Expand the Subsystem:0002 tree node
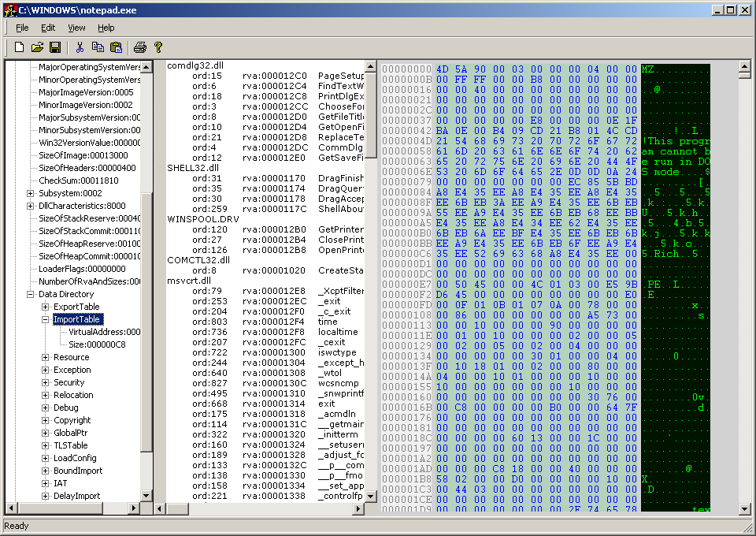 [x=31, y=193]
